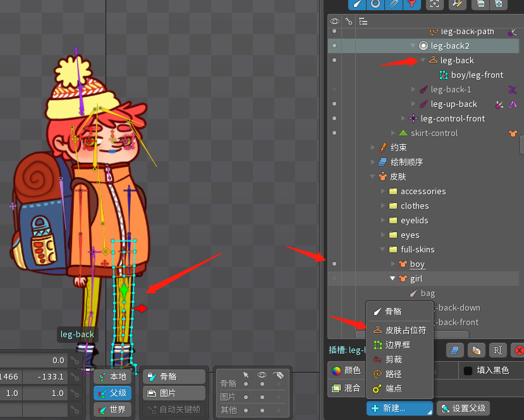This screenshot has height=420, width=524.
Task: Expand the accessories skin folder
Action: coord(382,191)
